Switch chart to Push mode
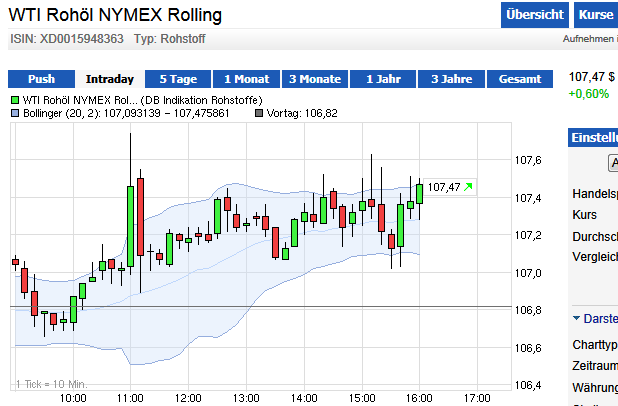The height and width of the screenshot is (406, 618). (x=41, y=79)
